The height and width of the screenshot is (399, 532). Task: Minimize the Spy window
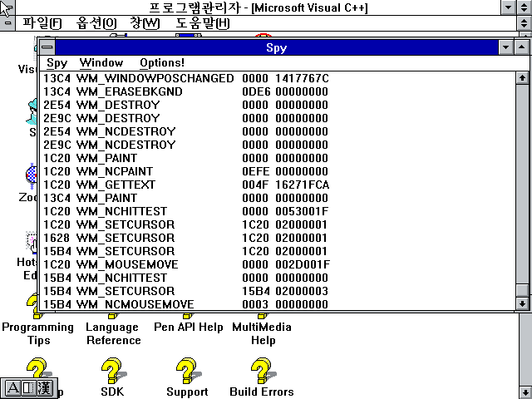coord(506,47)
